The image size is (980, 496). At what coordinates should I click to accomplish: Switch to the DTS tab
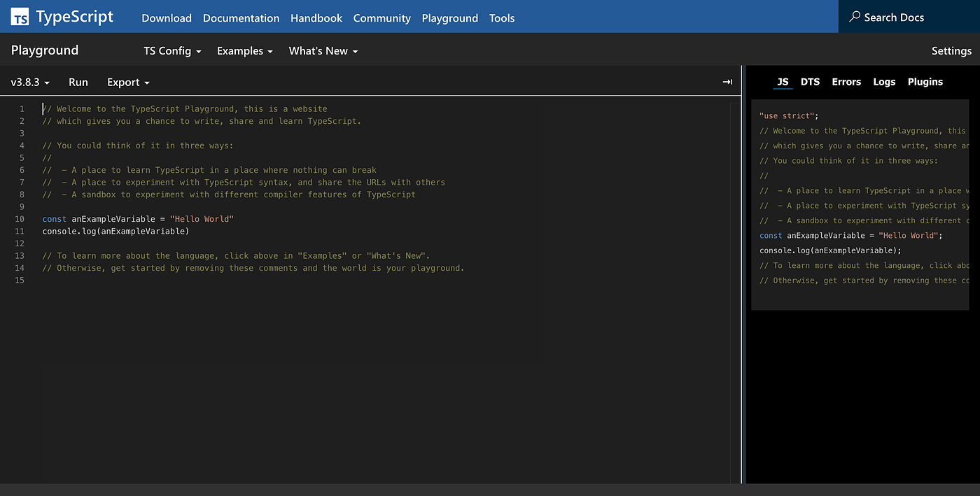point(810,82)
